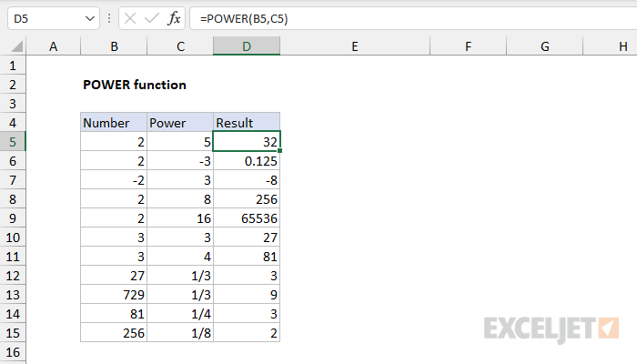Click the formula bar resize dots handle
The height and width of the screenshot is (364, 637).
(109, 18)
